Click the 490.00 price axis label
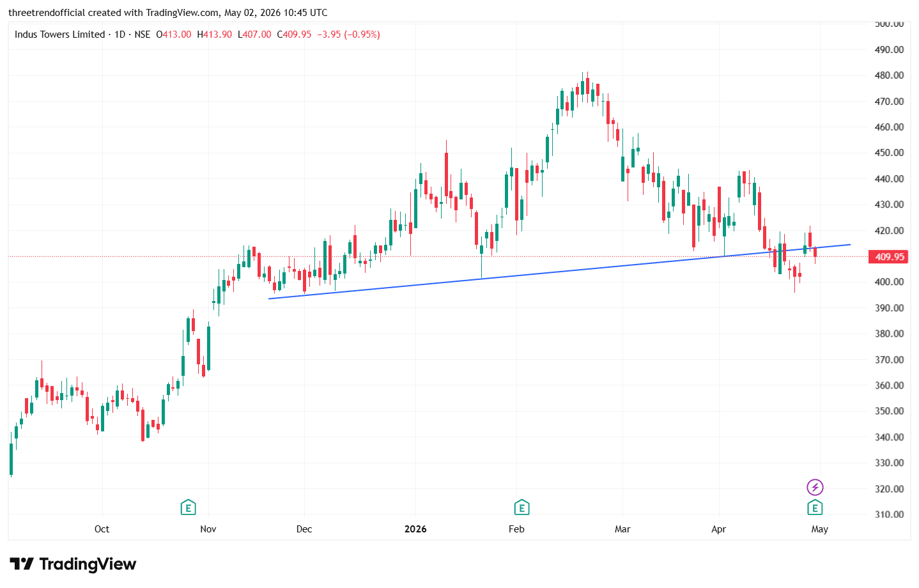This screenshot has width=919, height=588. tap(889, 50)
